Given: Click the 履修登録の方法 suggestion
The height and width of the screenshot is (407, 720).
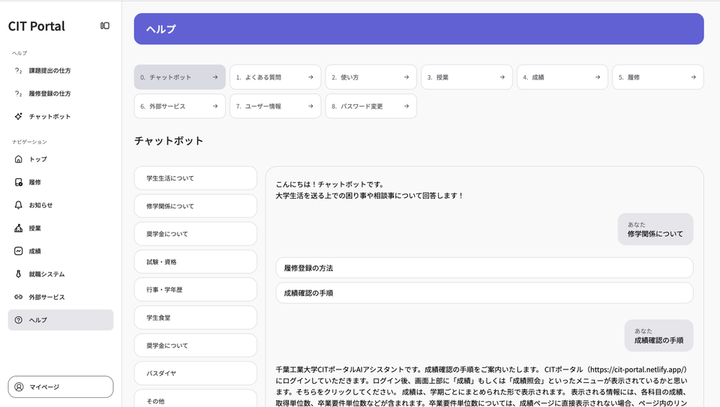Looking at the screenshot, I should [x=484, y=268].
